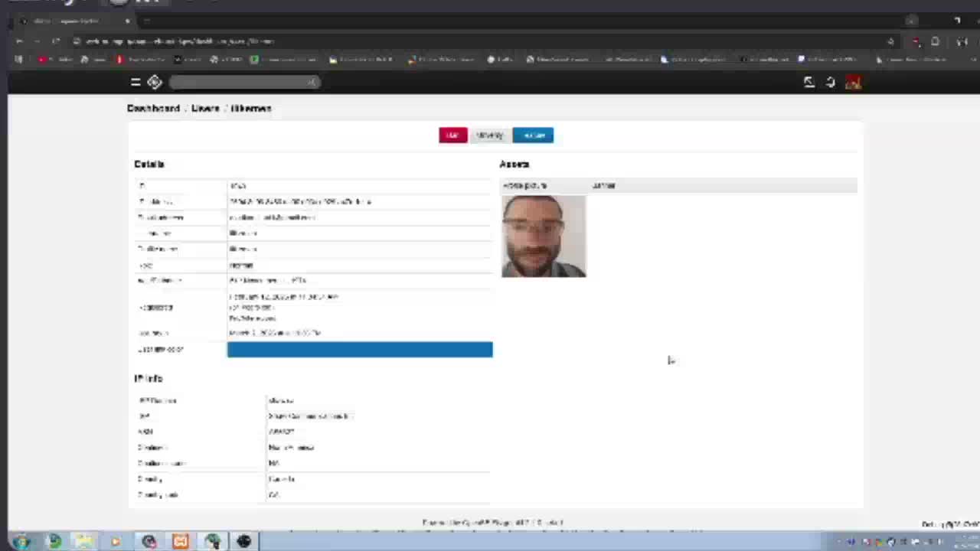Click the browser reload icon
Viewport: 980px width, 551px height.
click(x=55, y=41)
